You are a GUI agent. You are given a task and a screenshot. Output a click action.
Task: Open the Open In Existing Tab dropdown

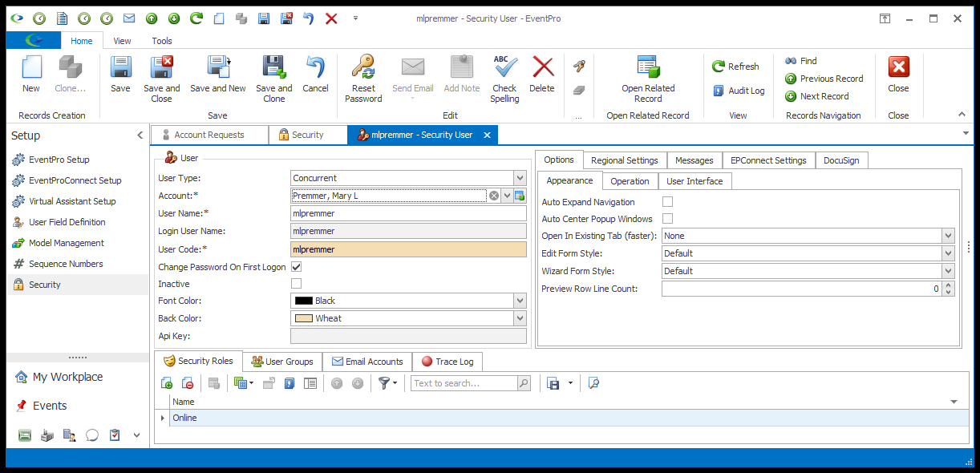pos(949,236)
